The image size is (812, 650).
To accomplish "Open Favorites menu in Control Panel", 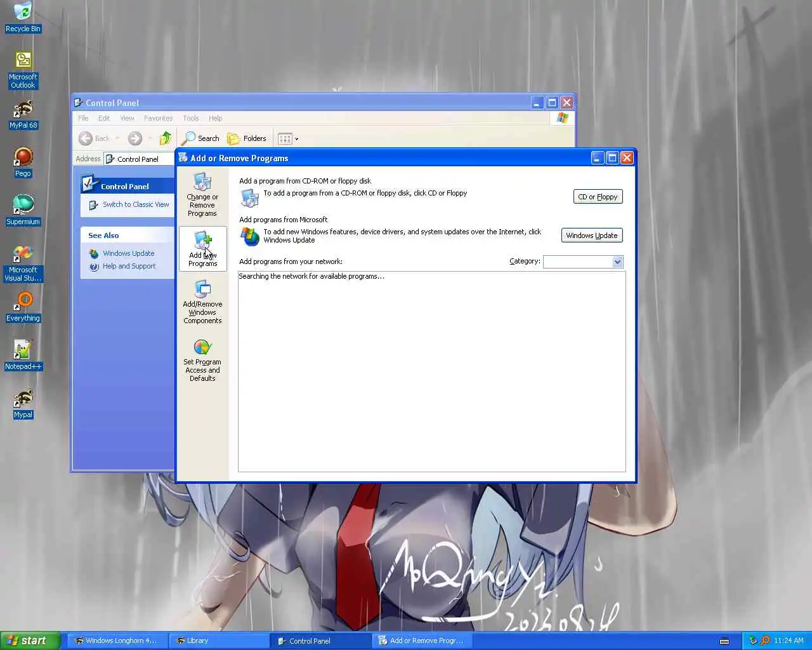I will click(158, 118).
